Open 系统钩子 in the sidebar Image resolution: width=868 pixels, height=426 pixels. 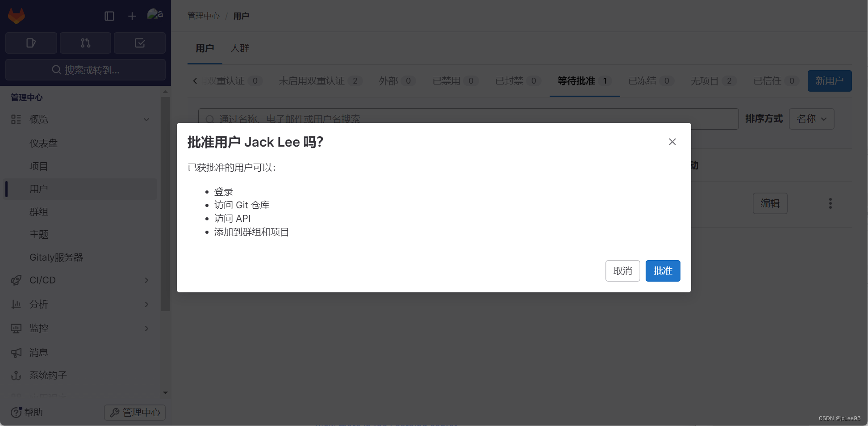[48, 375]
